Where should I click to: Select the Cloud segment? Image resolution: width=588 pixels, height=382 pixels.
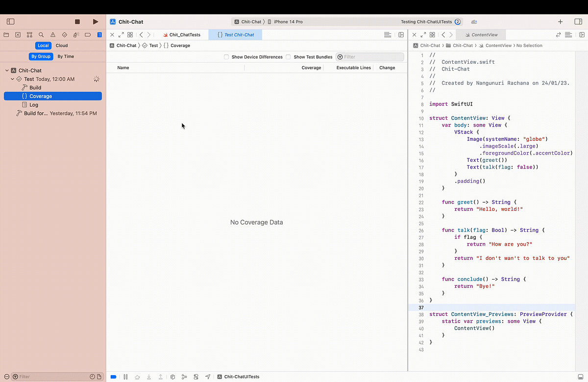coord(62,45)
